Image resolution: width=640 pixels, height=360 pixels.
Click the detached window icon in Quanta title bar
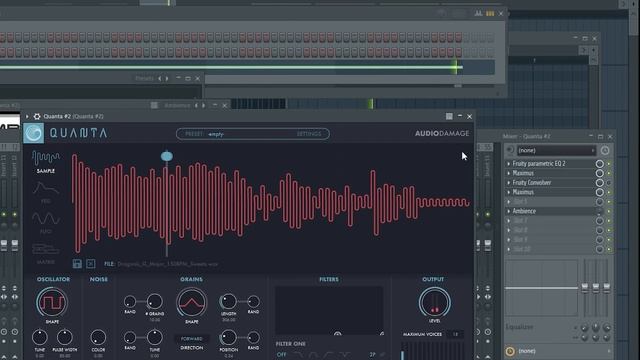pyautogui.click(x=449, y=116)
